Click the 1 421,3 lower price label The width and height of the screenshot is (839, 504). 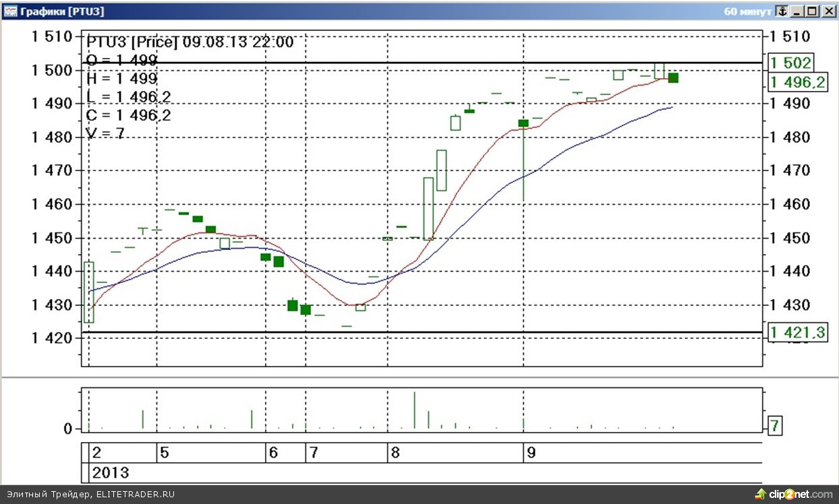pos(798,332)
